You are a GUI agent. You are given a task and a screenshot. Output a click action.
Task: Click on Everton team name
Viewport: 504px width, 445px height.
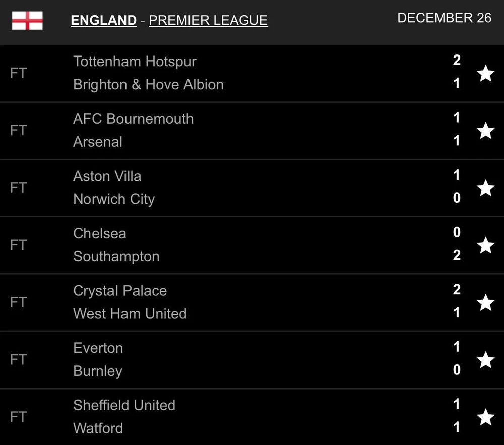[x=98, y=348]
